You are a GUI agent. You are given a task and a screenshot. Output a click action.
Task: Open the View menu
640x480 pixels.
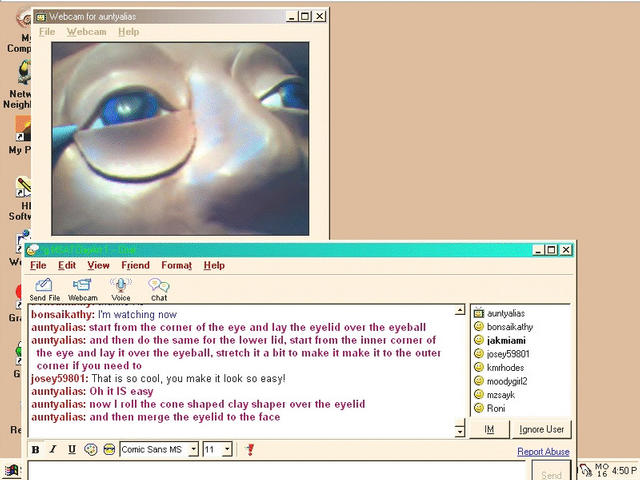tap(98, 265)
